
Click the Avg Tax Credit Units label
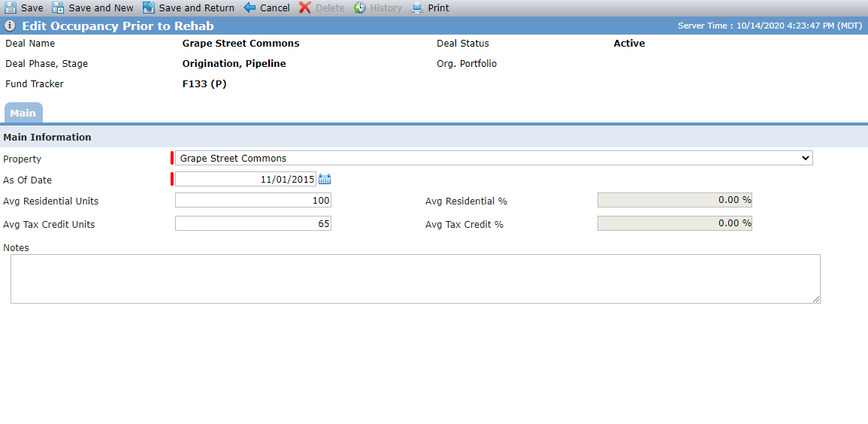pos(49,224)
